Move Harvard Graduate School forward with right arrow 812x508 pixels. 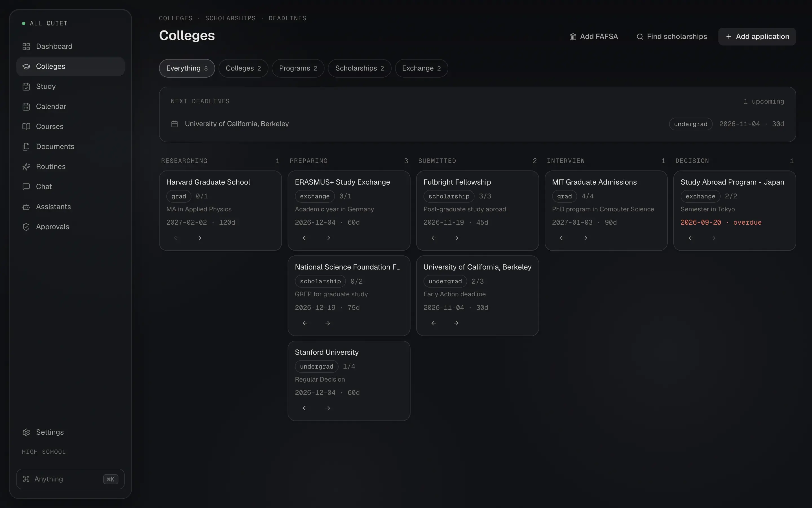[199, 238]
